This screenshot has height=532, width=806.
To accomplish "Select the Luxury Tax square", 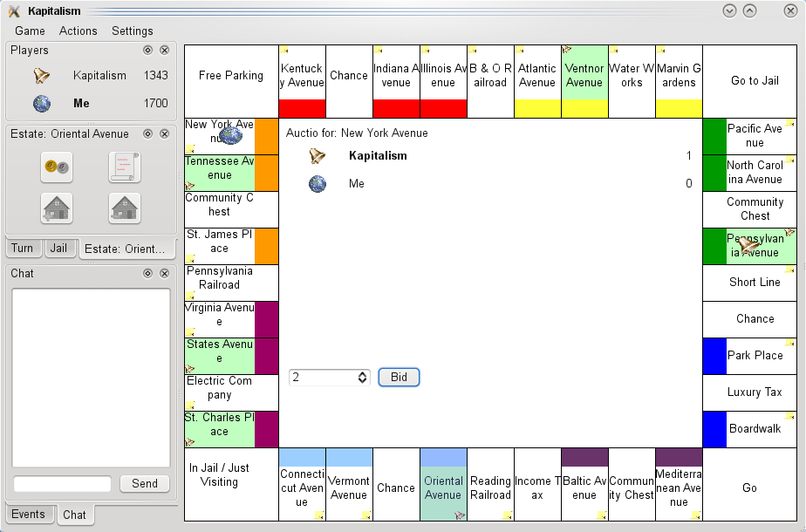I will (x=750, y=392).
